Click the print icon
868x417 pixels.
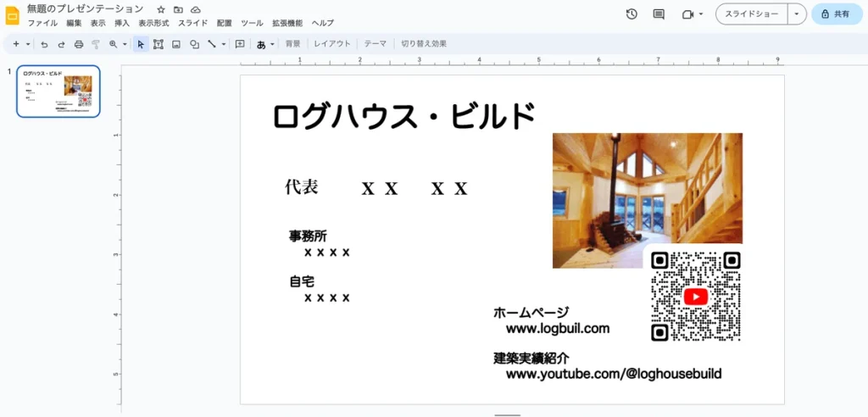(x=79, y=44)
